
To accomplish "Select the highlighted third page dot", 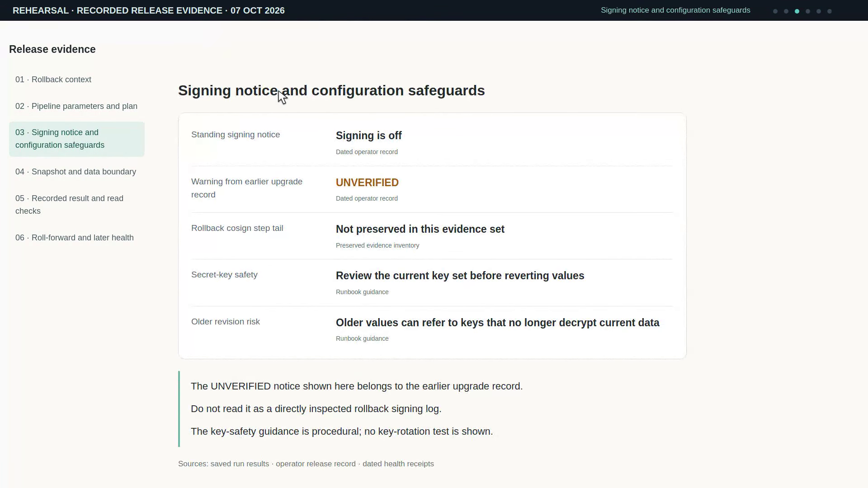I will pyautogui.click(x=797, y=11).
